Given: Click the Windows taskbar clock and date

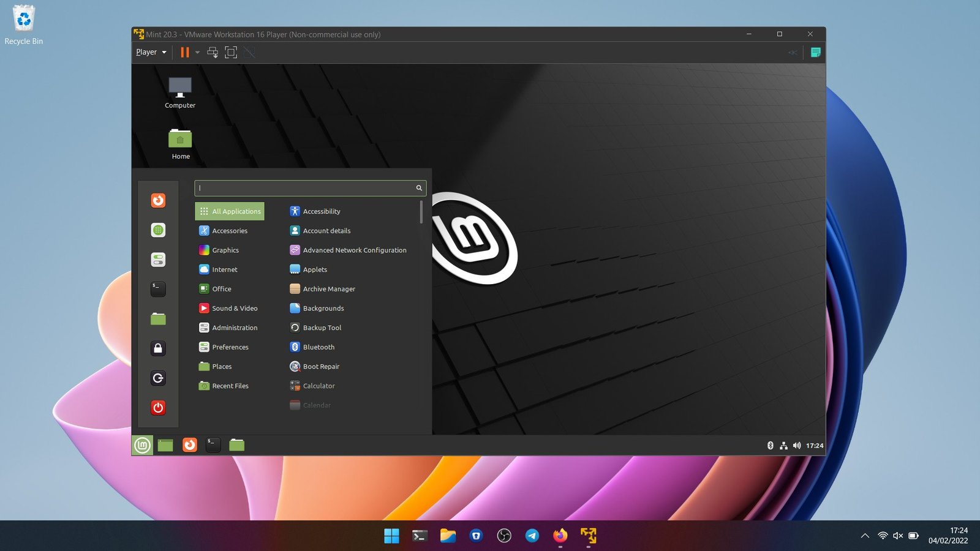Looking at the screenshot, I should [948, 536].
